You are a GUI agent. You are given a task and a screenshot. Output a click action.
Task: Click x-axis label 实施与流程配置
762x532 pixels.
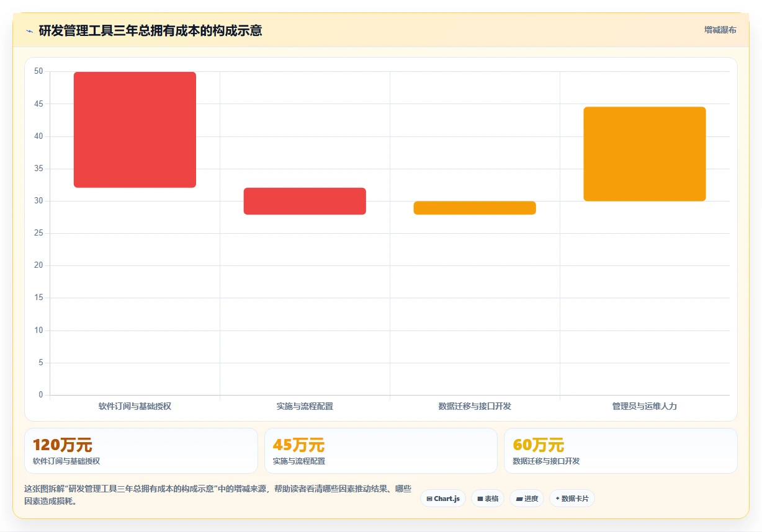[305, 407]
